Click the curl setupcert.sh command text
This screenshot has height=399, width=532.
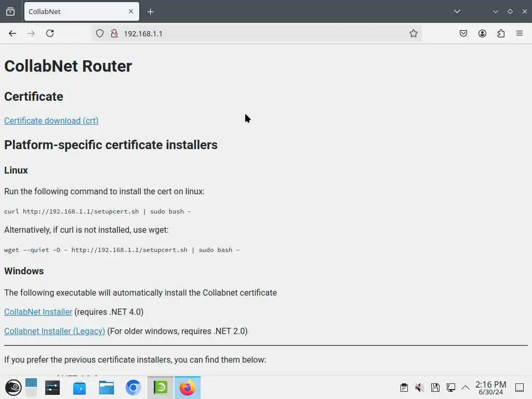[x=97, y=211]
